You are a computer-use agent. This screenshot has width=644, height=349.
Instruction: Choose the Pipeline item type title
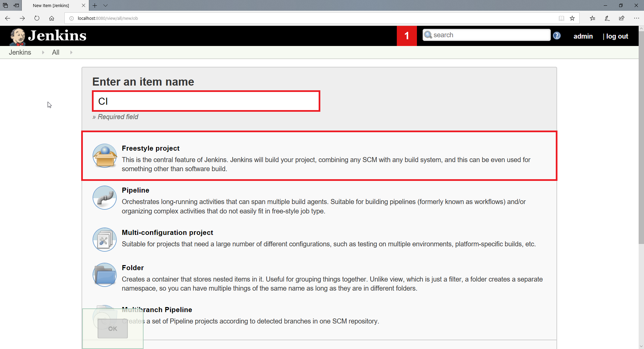point(136,190)
